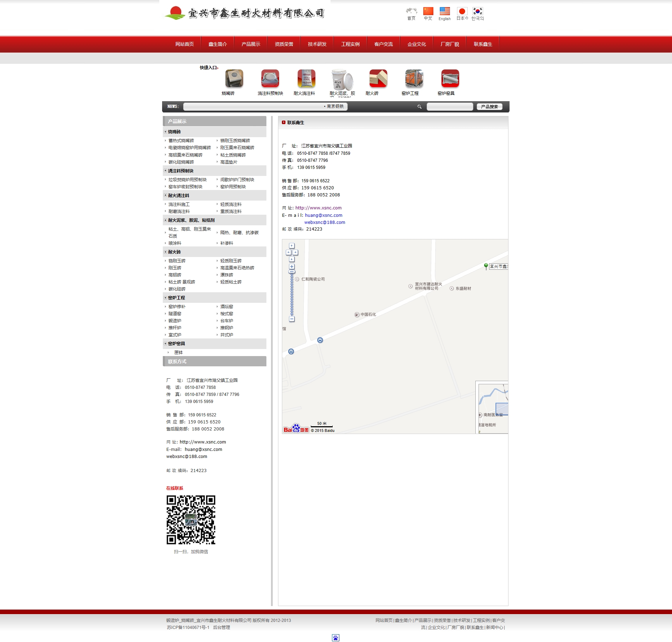
Task: Click the map zoom-out minus button
Action: pyautogui.click(x=292, y=319)
